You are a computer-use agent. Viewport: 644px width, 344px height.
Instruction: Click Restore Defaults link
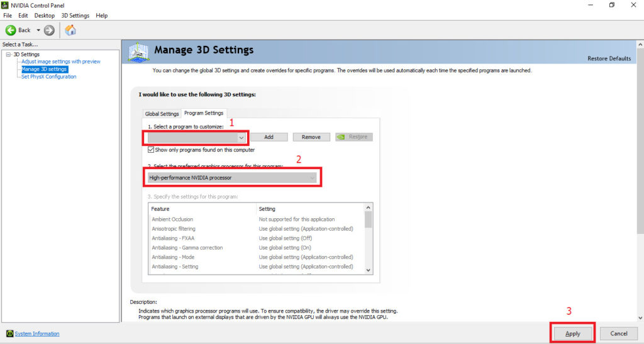(x=609, y=58)
